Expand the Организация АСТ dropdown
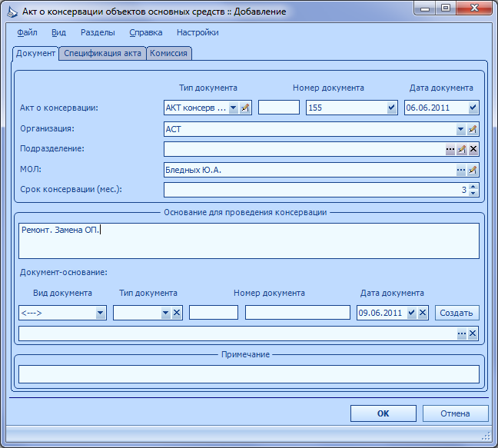Viewport: 498px width, 448px height. click(x=461, y=129)
